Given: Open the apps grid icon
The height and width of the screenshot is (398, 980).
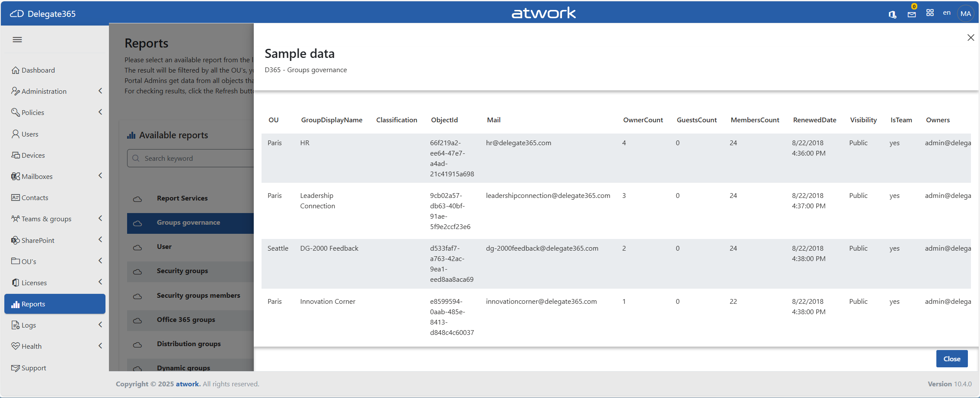Looking at the screenshot, I should (x=930, y=13).
